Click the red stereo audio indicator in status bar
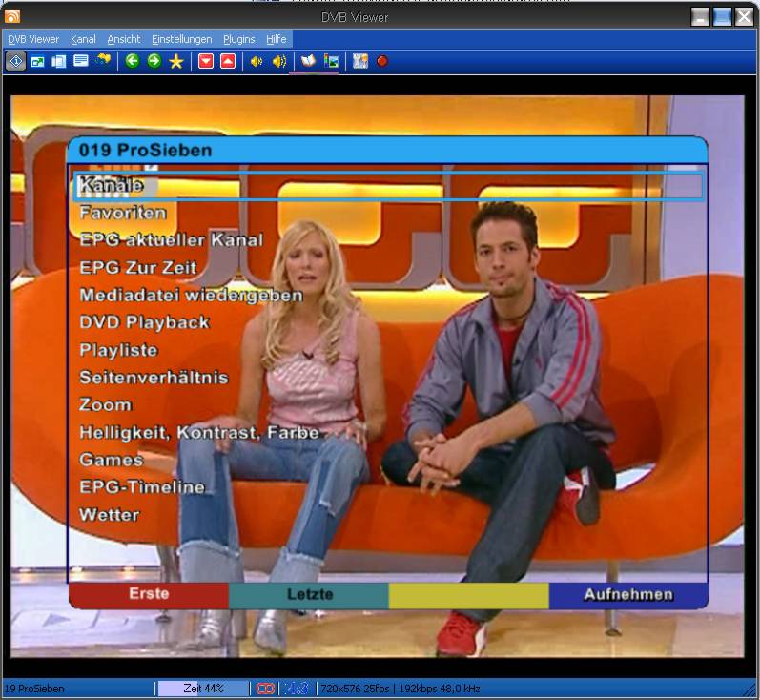Screen dimensions: 760x700 click(266, 689)
